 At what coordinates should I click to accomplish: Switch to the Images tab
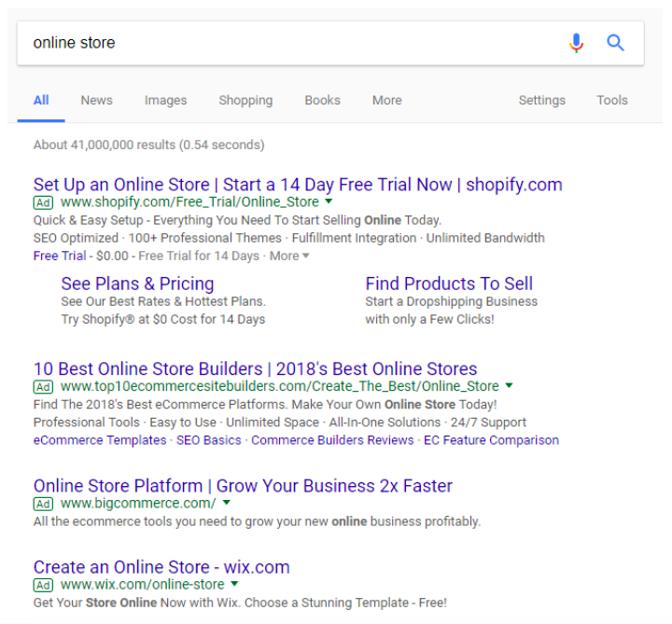pyautogui.click(x=166, y=100)
